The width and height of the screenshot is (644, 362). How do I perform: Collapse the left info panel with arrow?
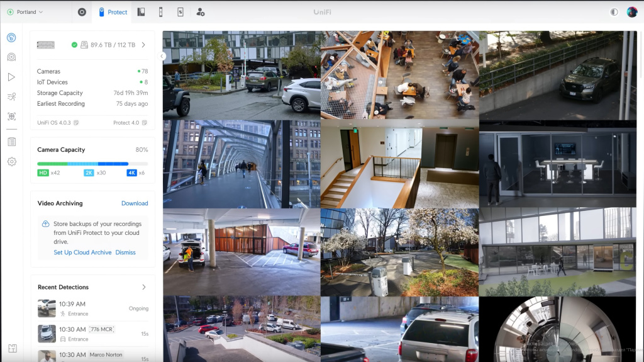pos(162,56)
